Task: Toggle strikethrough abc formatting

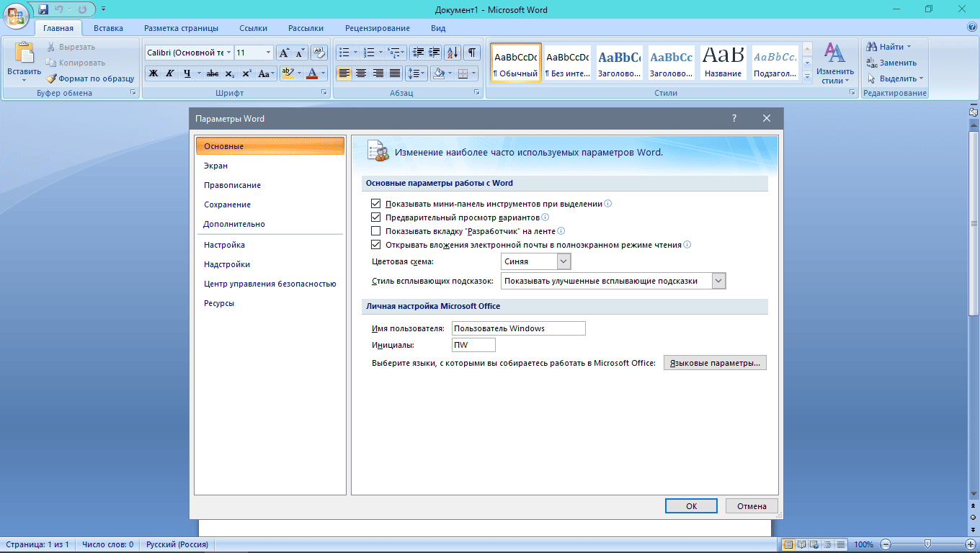Action: coord(213,73)
